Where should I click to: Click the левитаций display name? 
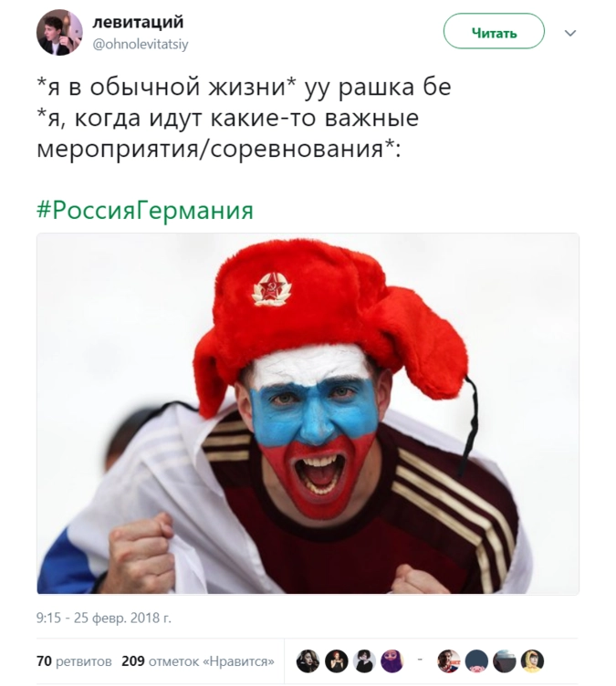pos(138,22)
